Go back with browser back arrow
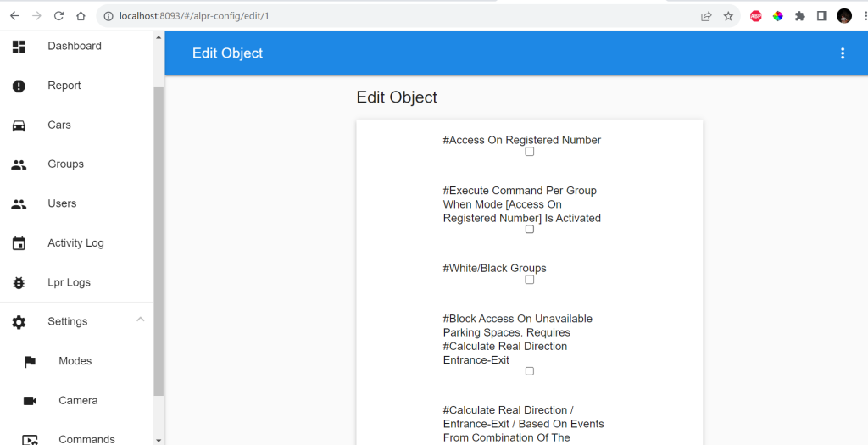The height and width of the screenshot is (445, 868). 15,16
